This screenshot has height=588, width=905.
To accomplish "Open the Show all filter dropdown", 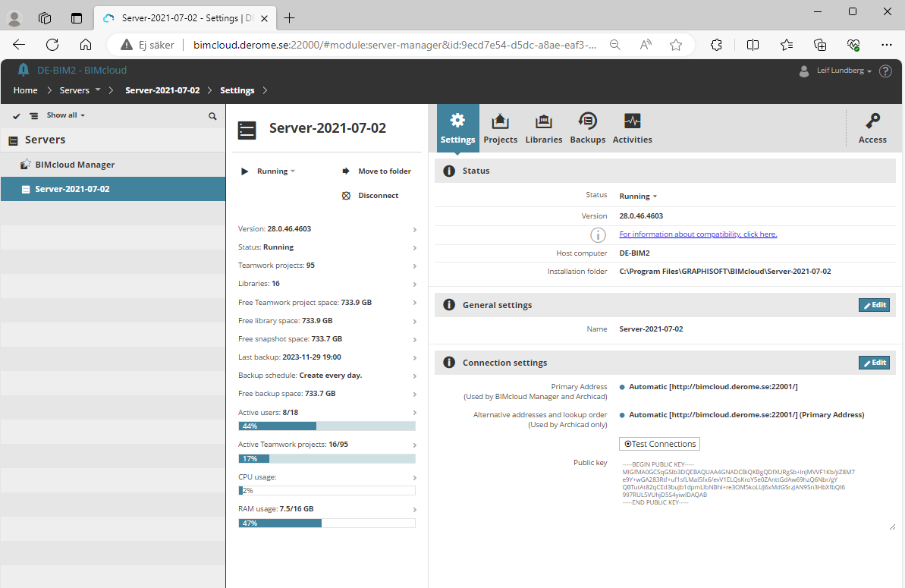I will [65, 115].
